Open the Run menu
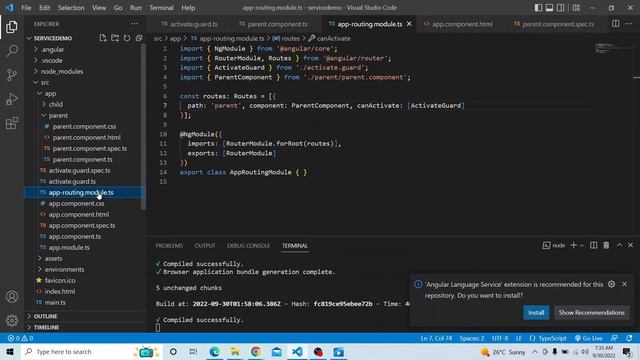Viewport: 640px width, 360px height. [x=136, y=8]
